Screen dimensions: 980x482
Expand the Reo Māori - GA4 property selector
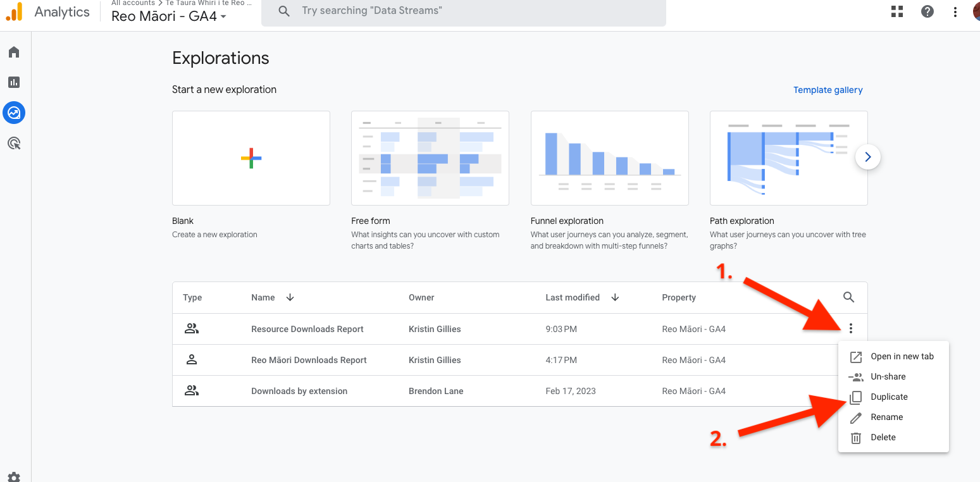[168, 16]
